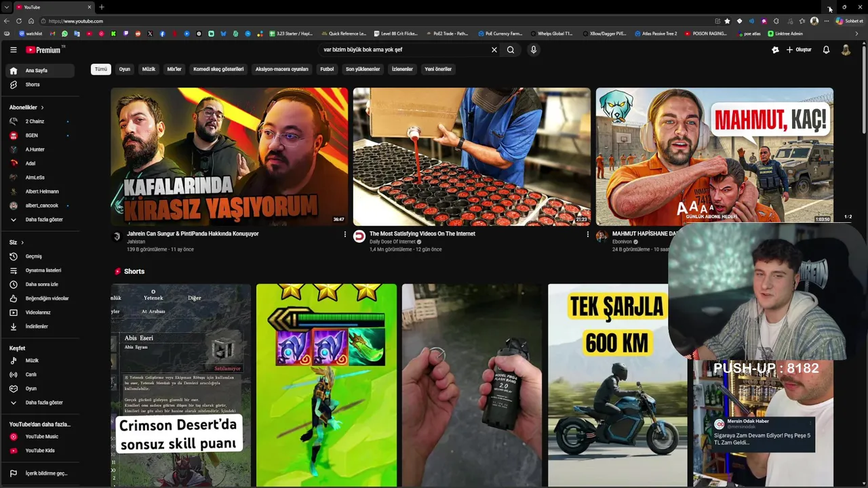Viewport: 868px width, 488px height.
Task: Run the search with the magnifier icon
Action: coord(511,49)
